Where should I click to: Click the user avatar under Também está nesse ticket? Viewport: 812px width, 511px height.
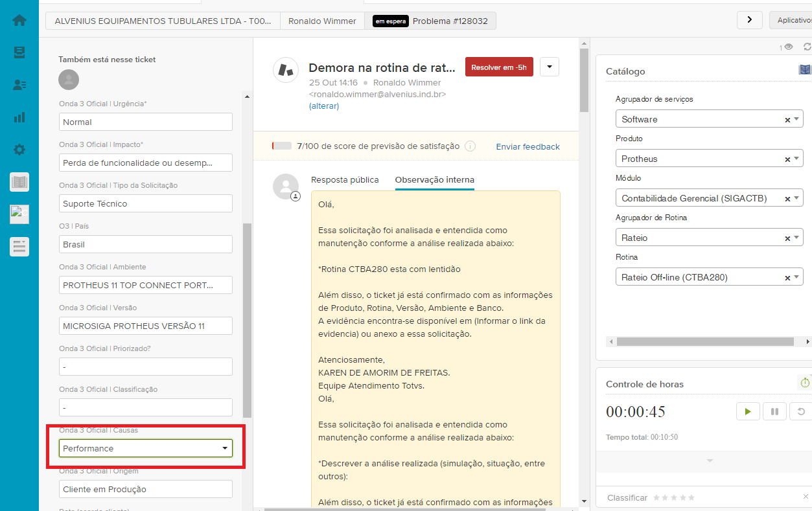tap(69, 80)
